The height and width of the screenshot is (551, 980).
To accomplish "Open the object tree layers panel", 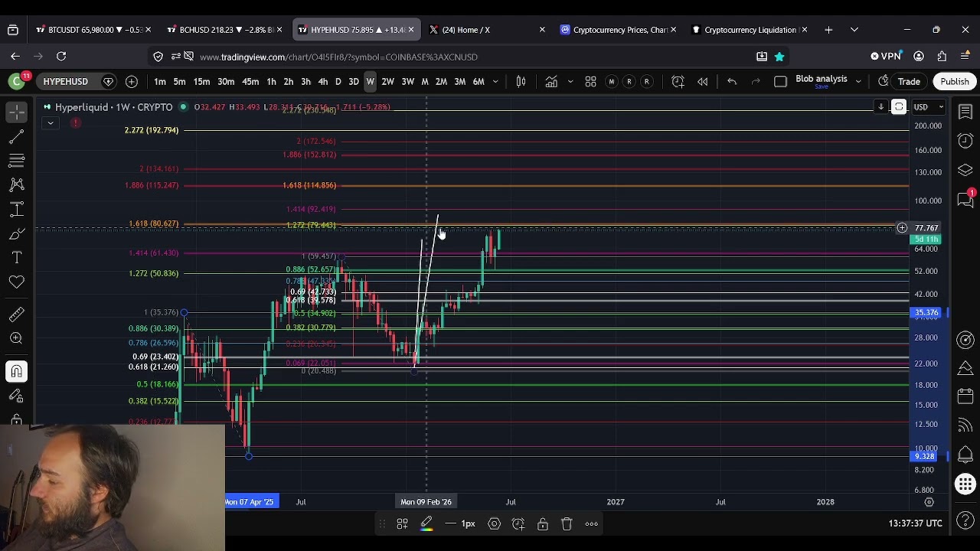I will (965, 170).
